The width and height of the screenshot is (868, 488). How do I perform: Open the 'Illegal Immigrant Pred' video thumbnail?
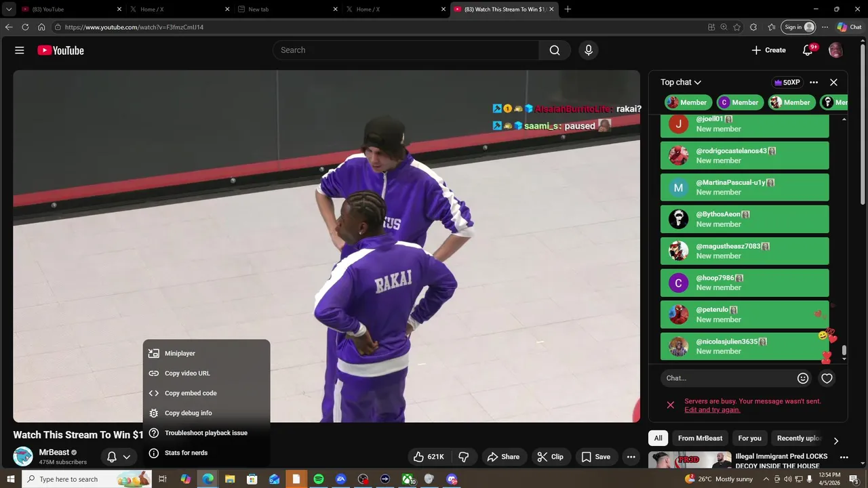pos(690,460)
